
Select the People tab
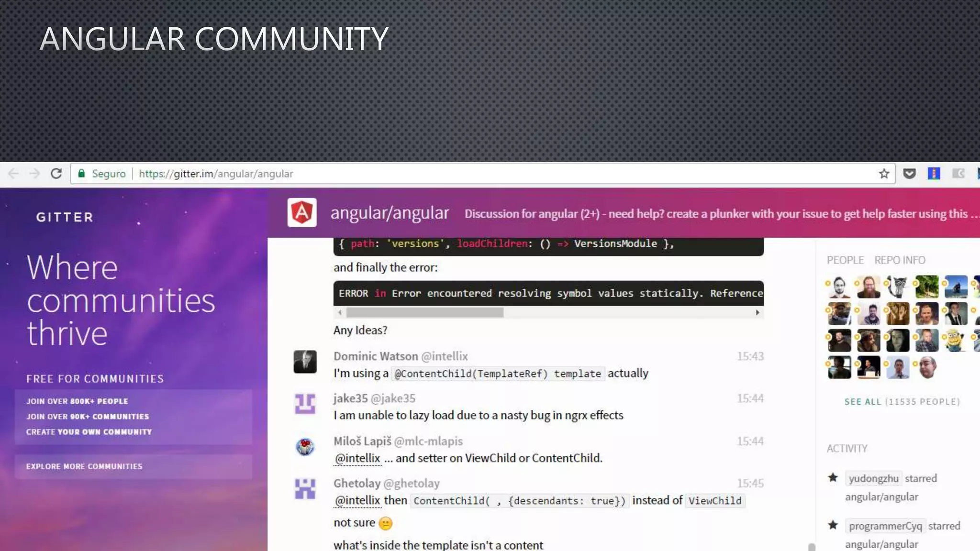pyautogui.click(x=845, y=260)
